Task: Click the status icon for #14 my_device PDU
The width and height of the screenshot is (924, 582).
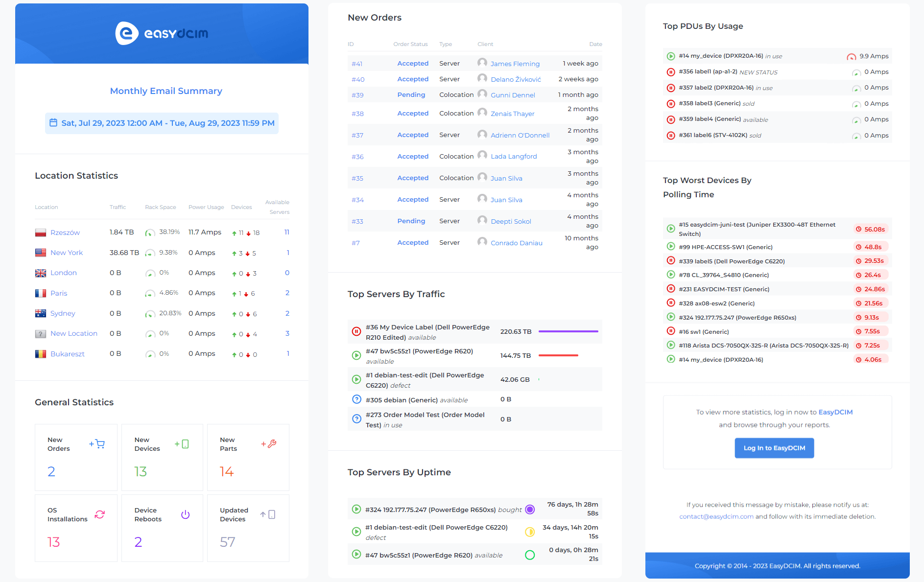Action: tap(671, 56)
